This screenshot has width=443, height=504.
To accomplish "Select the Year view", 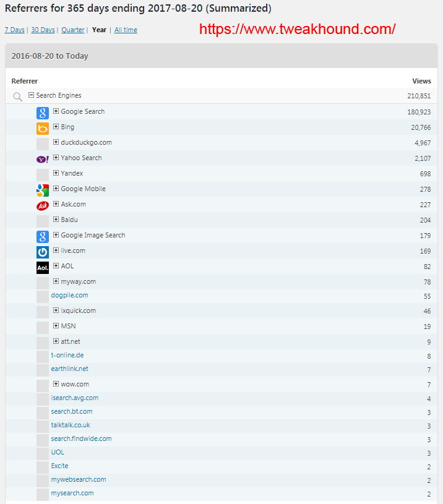I will click(x=99, y=30).
